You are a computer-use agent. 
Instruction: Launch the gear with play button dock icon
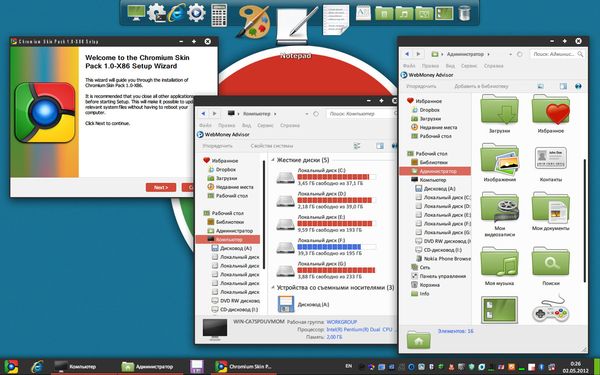(x=196, y=13)
